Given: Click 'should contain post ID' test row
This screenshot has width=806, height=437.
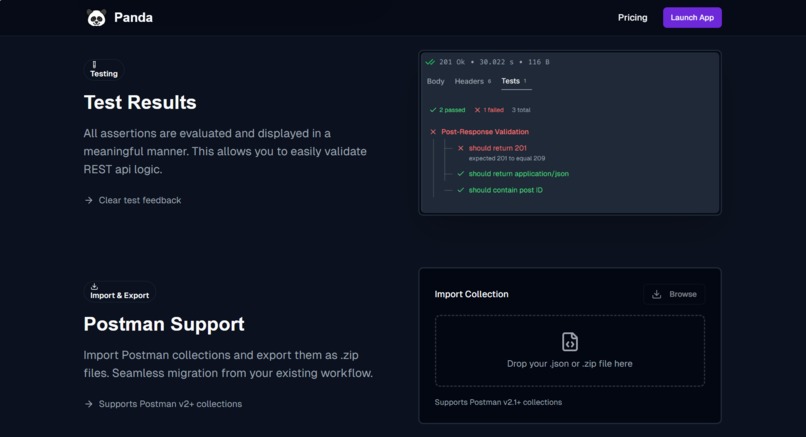Looking at the screenshot, I should (505, 190).
